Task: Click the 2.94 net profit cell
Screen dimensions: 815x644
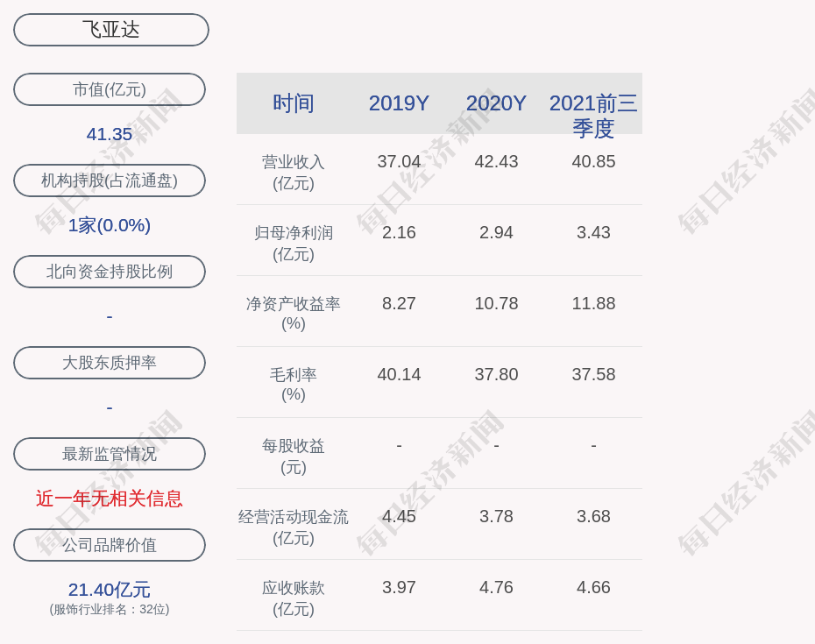Action: [x=496, y=232]
